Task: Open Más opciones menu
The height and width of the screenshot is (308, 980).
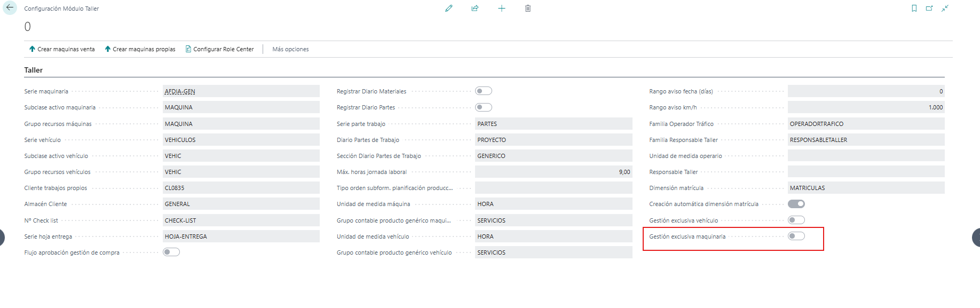Action: 290,49
